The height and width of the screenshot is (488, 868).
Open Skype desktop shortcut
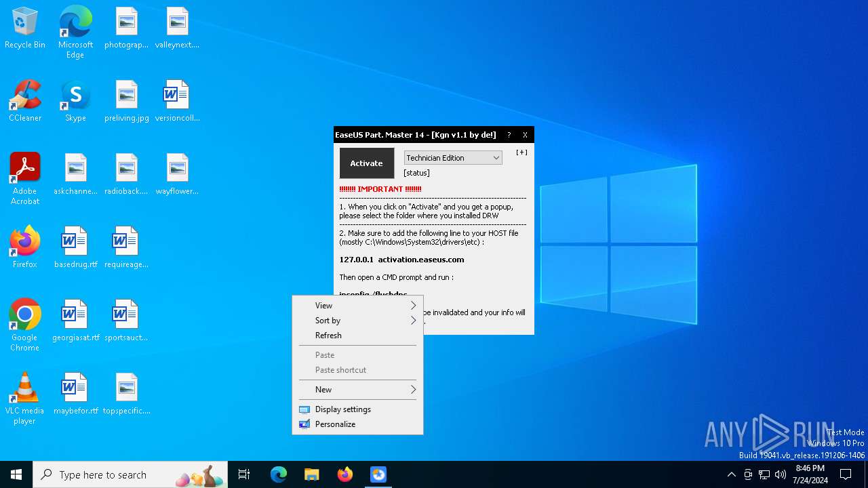(x=75, y=102)
